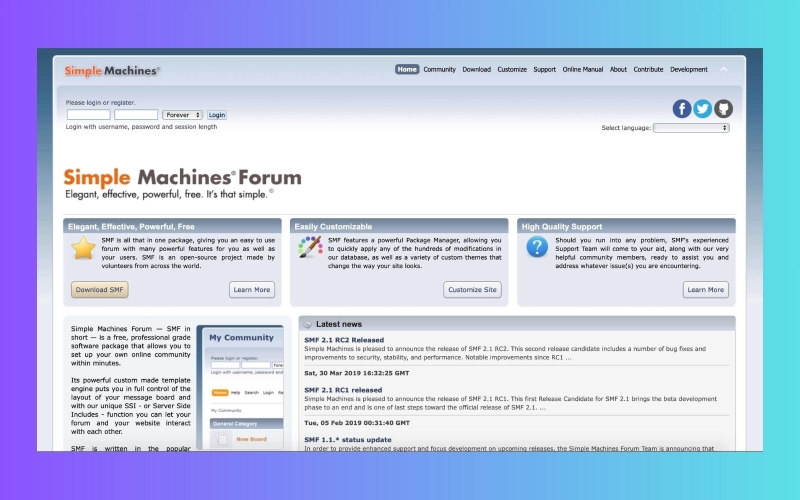Open the Online Manual menu
The width and height of the screenshot is (800, 500).
(583, 69)
